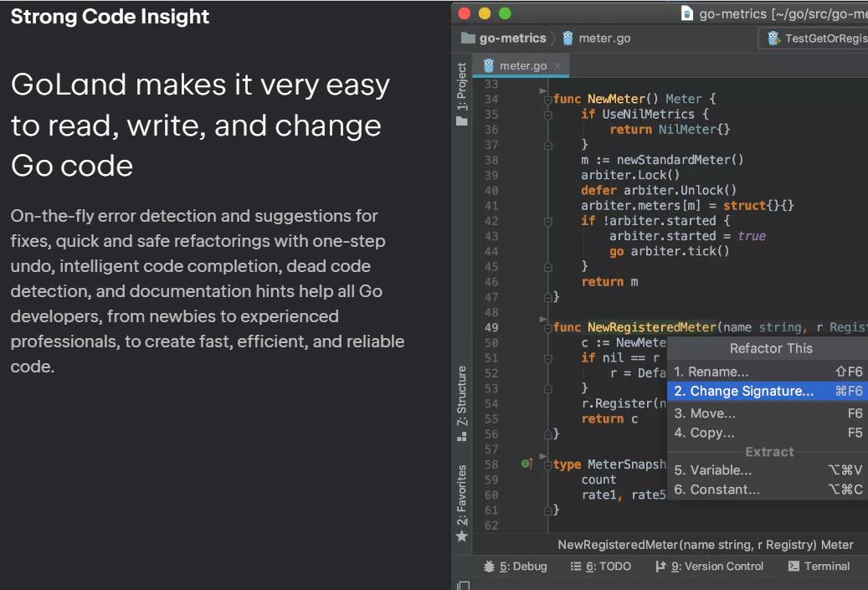868x590 pixels.
Task: Open the Terminal tool window
Action: (x=819, y=567)
